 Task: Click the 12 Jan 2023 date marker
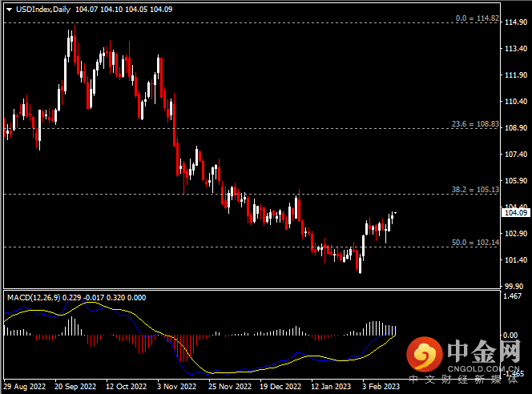pyautogui.click(x=330, y=386)
